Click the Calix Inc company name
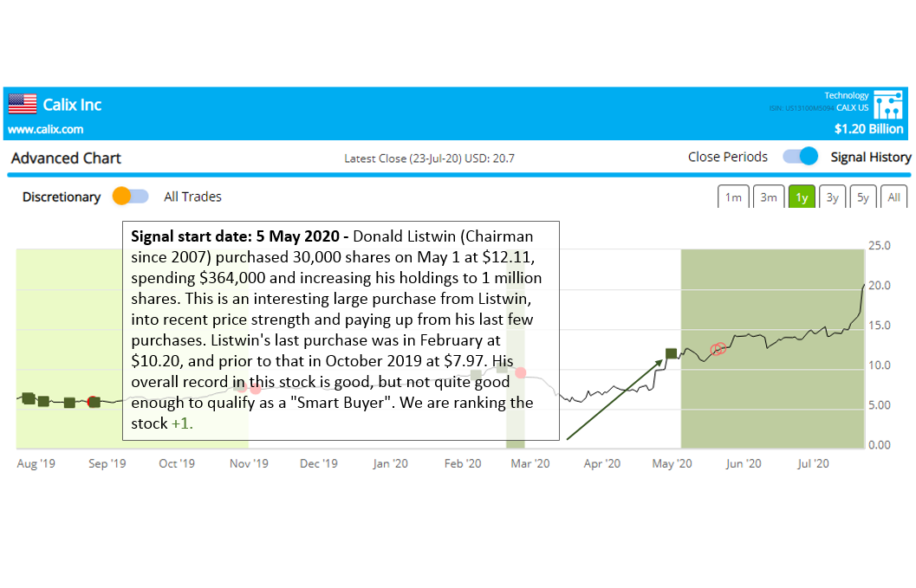 click(73, 105)
